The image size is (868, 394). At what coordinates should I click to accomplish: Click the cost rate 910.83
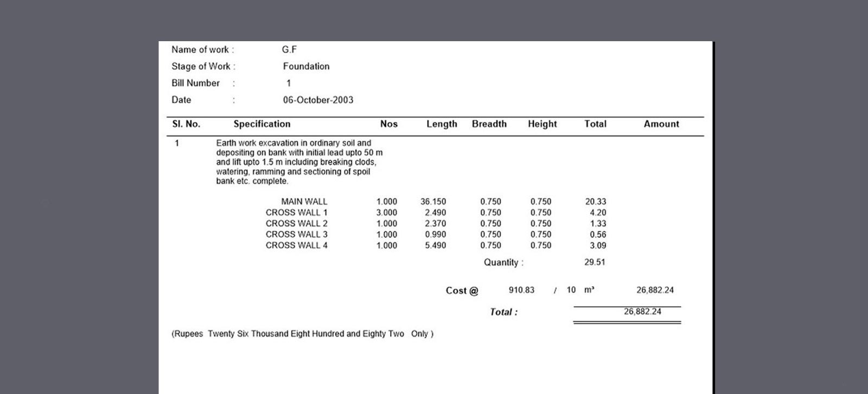[x=521, y=290]
